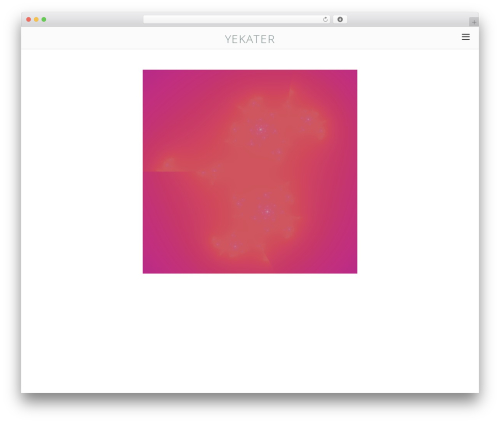The height and width of the screenshot is (423, 500).
Task: Open the pink fractal image
Action: pyautogui.click(x=250, y=172)
